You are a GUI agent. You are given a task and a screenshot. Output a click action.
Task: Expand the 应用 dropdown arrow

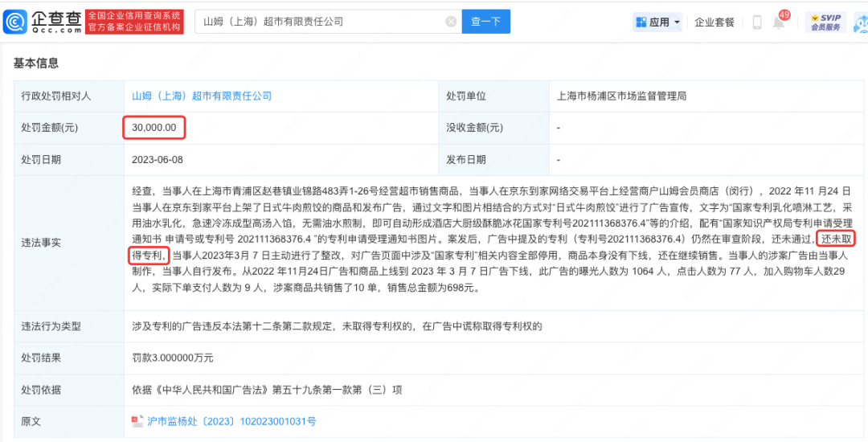[x=677, y=23]
